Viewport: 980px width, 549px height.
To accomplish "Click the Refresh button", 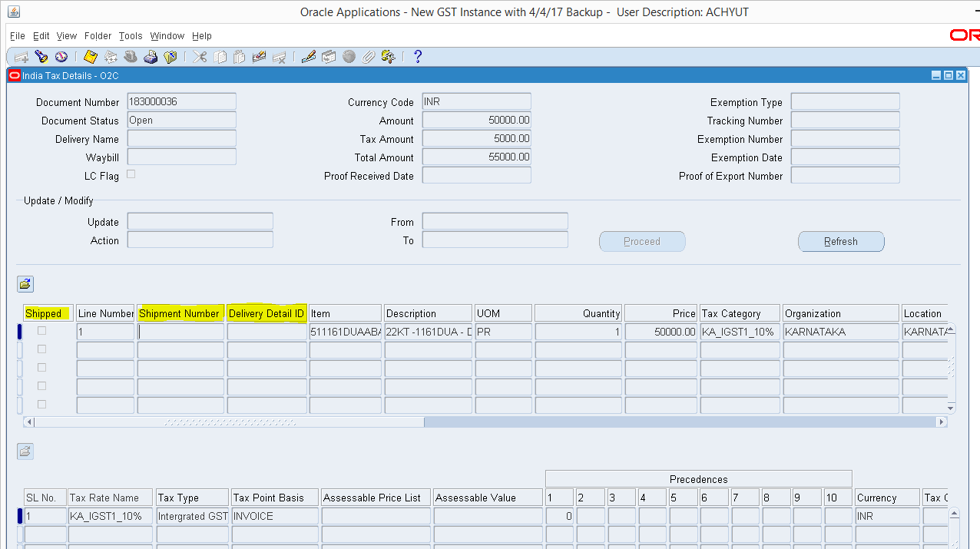I will (x=840, y=241).
